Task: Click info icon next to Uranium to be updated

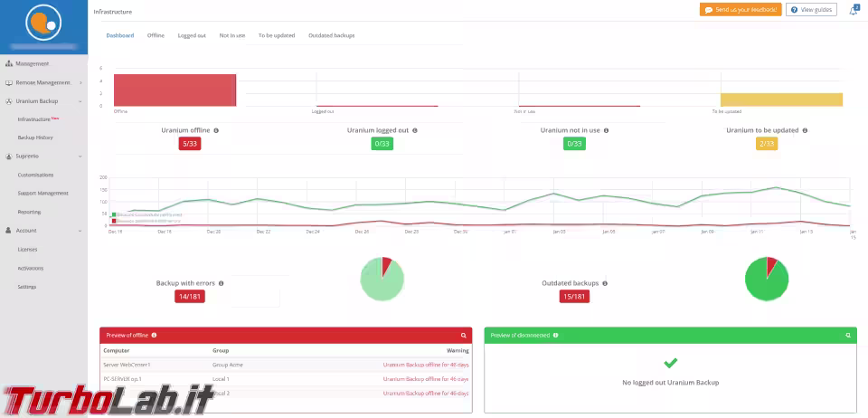Action: point(805,130)
